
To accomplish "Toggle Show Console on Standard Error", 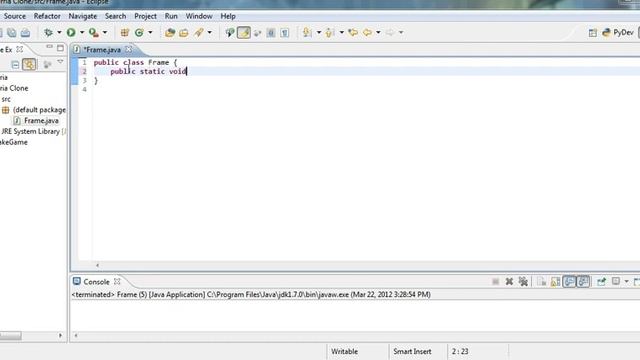I will coord(583,282).
